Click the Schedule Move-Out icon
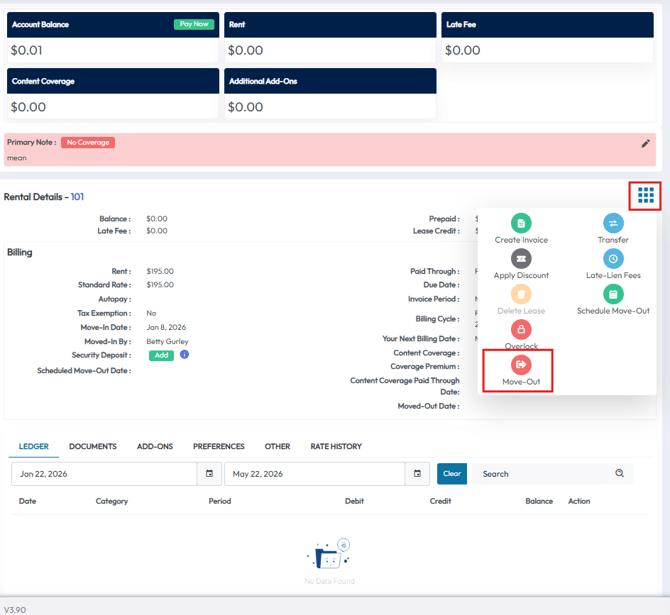The width and height of the screenshot is (670, 615). click(x=613, y=294)
